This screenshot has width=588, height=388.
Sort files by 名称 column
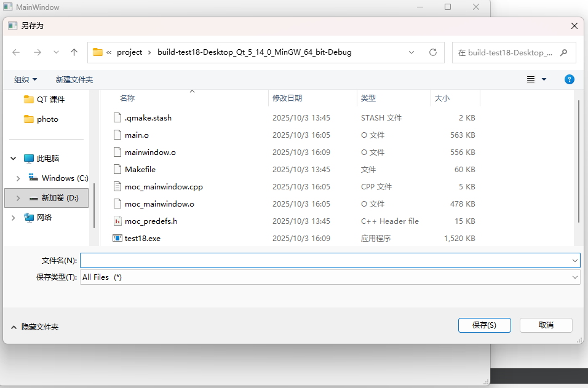[127, 98]
